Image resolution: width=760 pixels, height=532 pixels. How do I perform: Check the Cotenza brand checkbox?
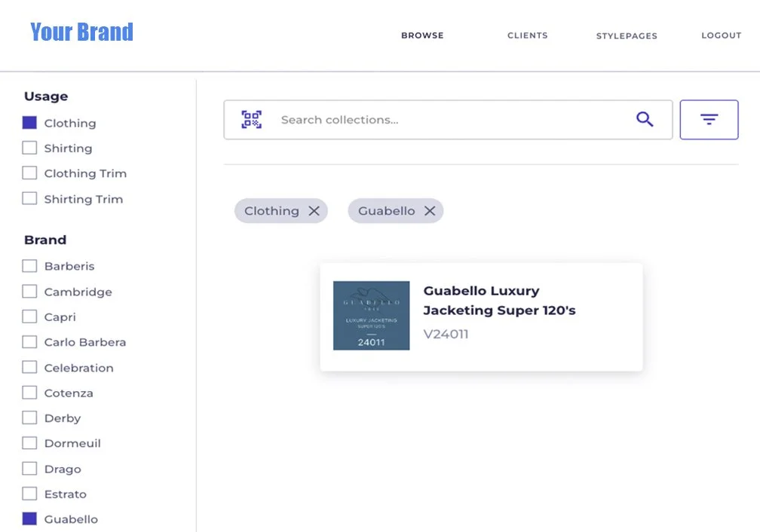click(29, 393)
